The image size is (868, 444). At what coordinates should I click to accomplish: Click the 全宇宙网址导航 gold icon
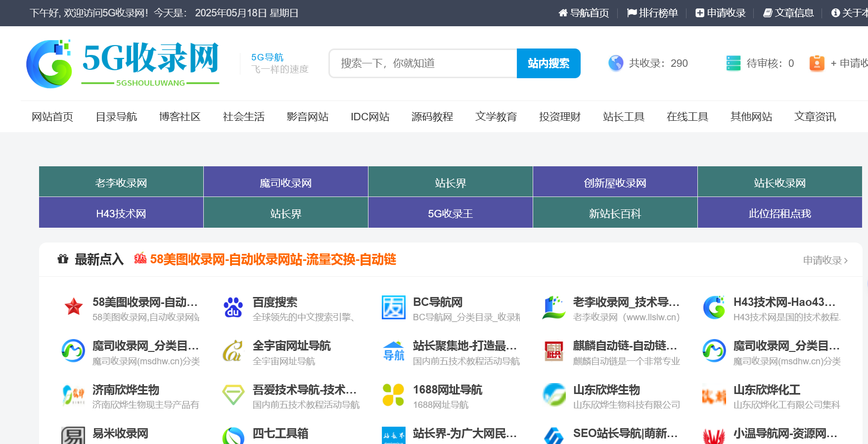(233, 351)
